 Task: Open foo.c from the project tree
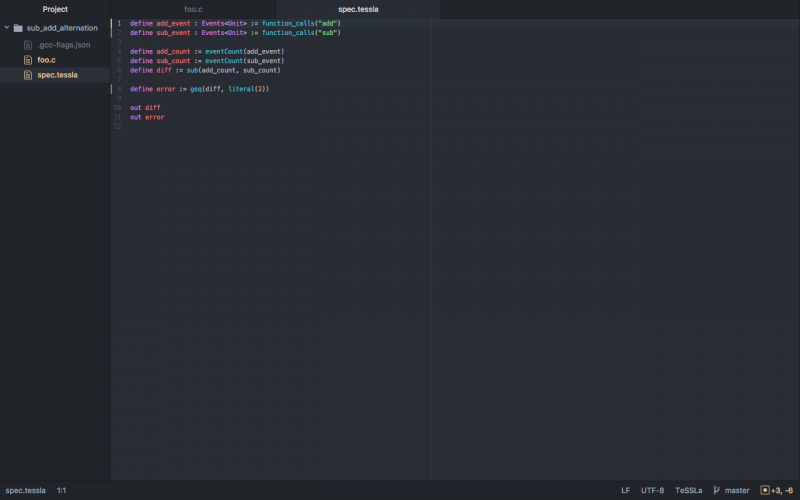46,60
